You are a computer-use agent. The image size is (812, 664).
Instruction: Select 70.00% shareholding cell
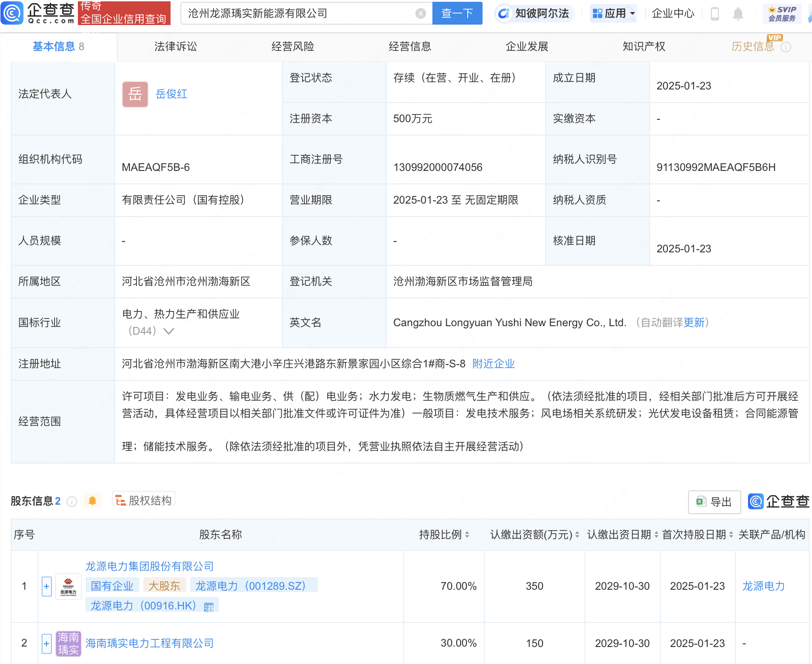458,586
